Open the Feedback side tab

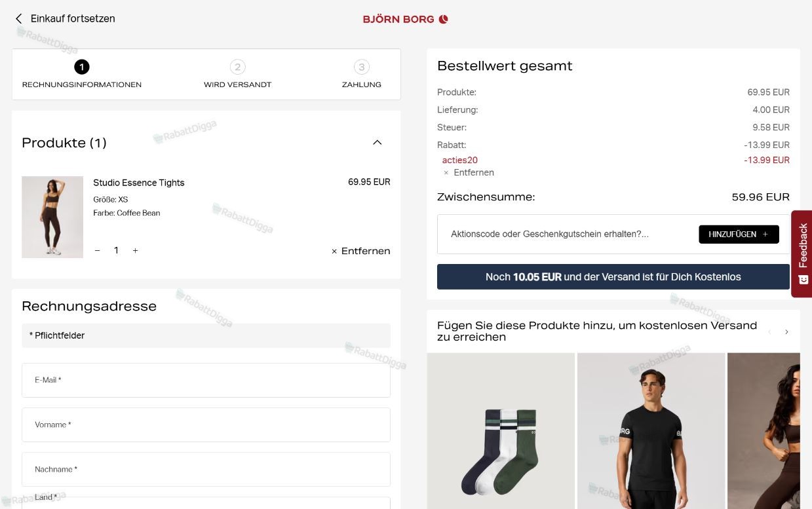(x=802, y=254)
